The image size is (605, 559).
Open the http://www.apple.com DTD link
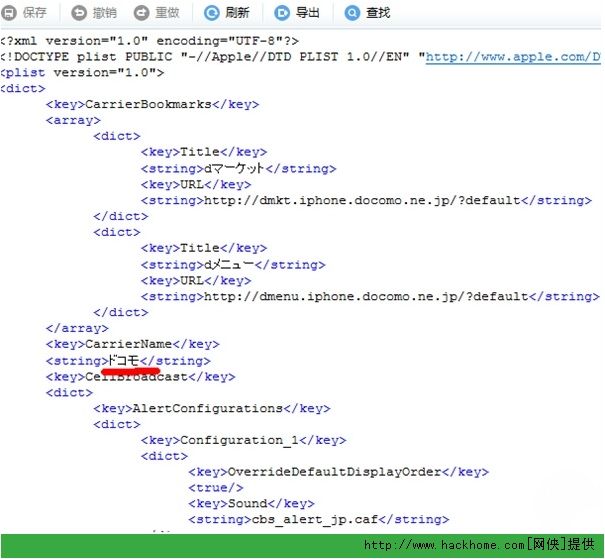click(x=513, y=57)
